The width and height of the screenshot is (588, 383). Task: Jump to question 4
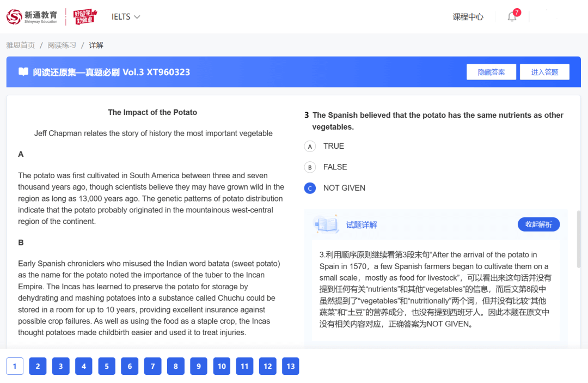84,366
